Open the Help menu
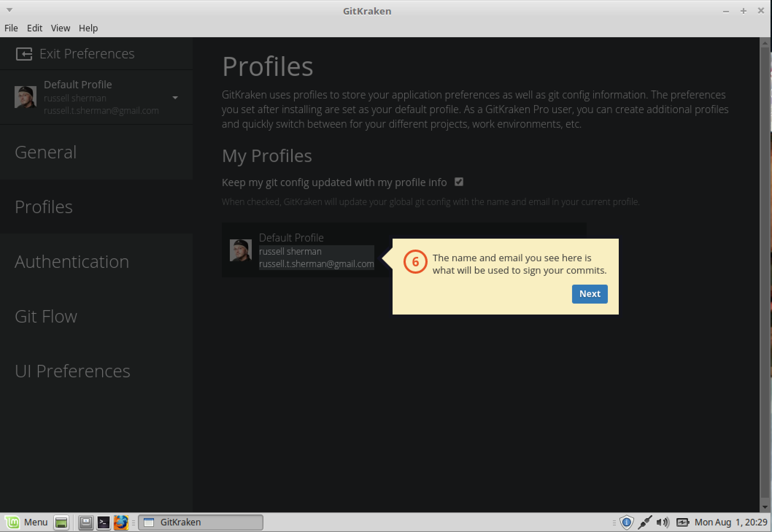The height and width of the screenshot is (532, 772). pos(88,28)
